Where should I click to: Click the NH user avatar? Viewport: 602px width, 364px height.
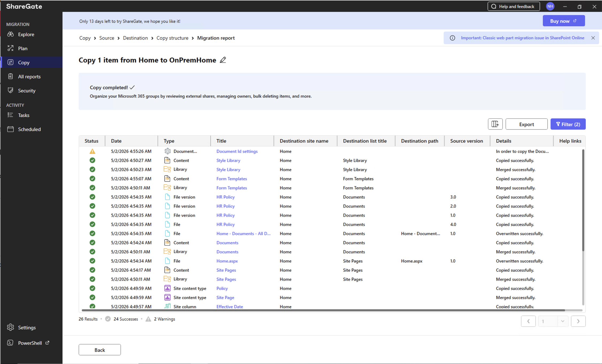(550, 6)
